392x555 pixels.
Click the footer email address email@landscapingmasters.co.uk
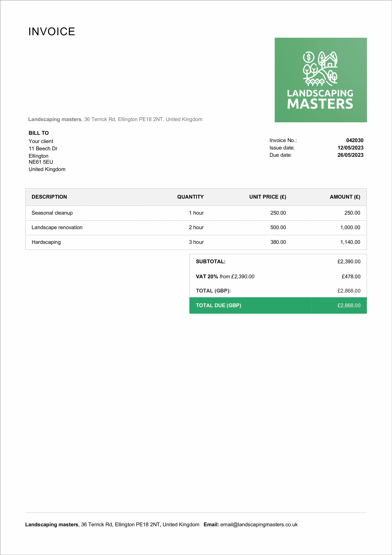[x=259, y=525]
